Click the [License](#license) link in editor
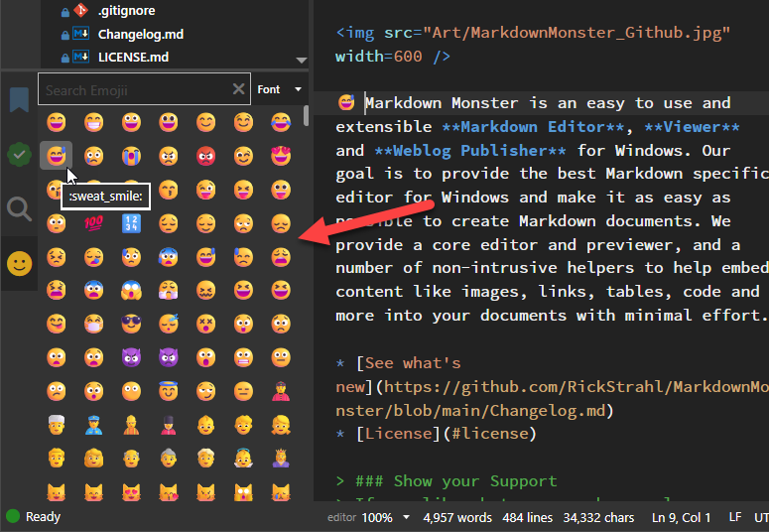 pyautogui.click(x=447, y=434)
